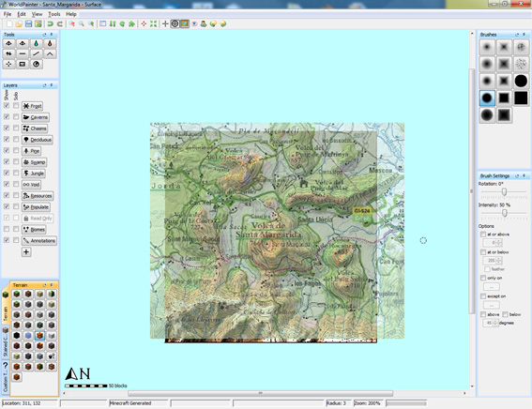Enable the 'at or below' option checkbox
The image size is (532, 409).
coord(483,252)
